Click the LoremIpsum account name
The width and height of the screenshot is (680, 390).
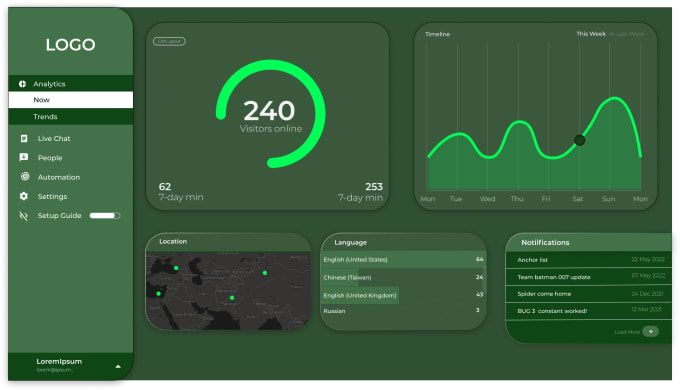pos(59,361)
